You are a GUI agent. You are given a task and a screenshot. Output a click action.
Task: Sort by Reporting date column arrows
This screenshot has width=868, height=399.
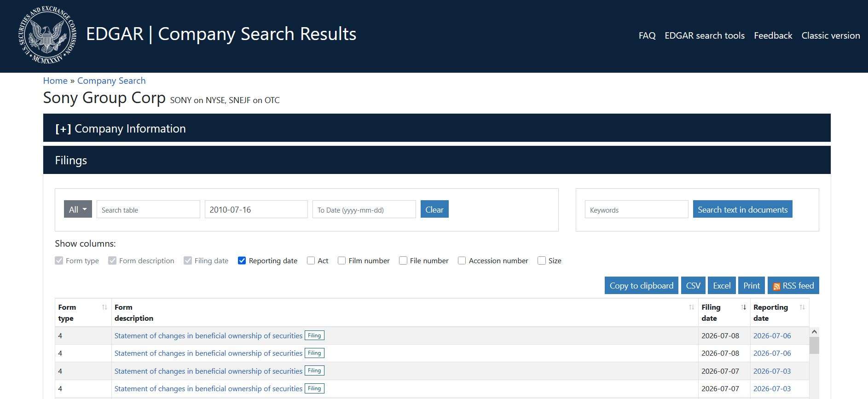[802, 307]
